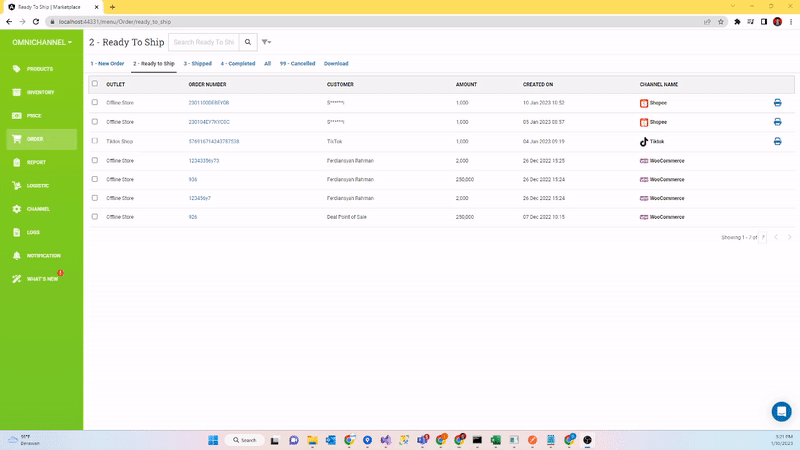Open File Explorer from the taskbar

coord(312,440)
